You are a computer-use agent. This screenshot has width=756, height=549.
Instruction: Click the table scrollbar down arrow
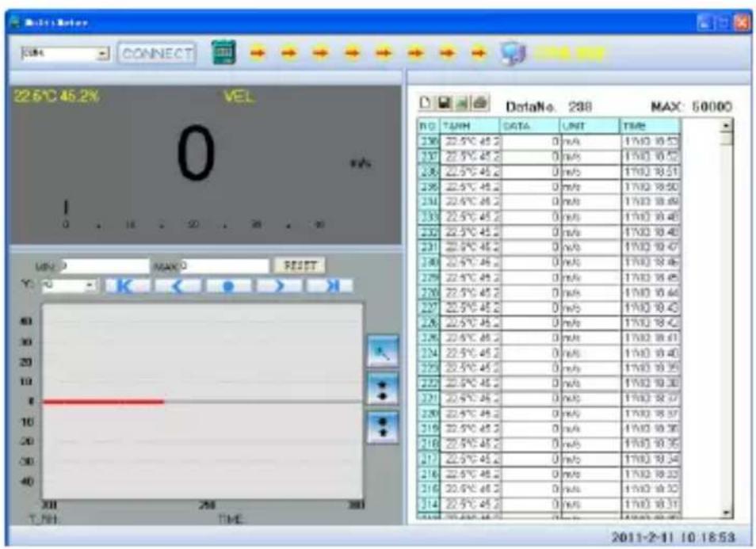tap(726, 513)
